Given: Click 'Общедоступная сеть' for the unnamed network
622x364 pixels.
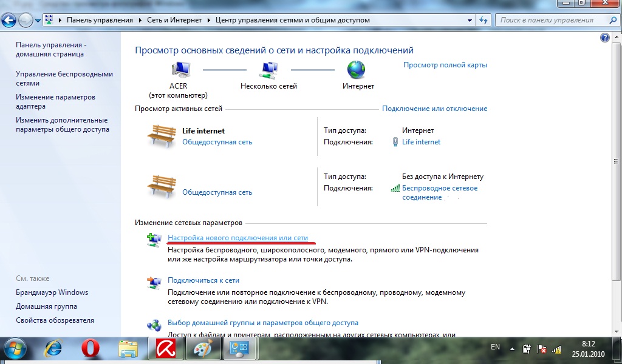Looking at the screenshot, I should 217,192.
